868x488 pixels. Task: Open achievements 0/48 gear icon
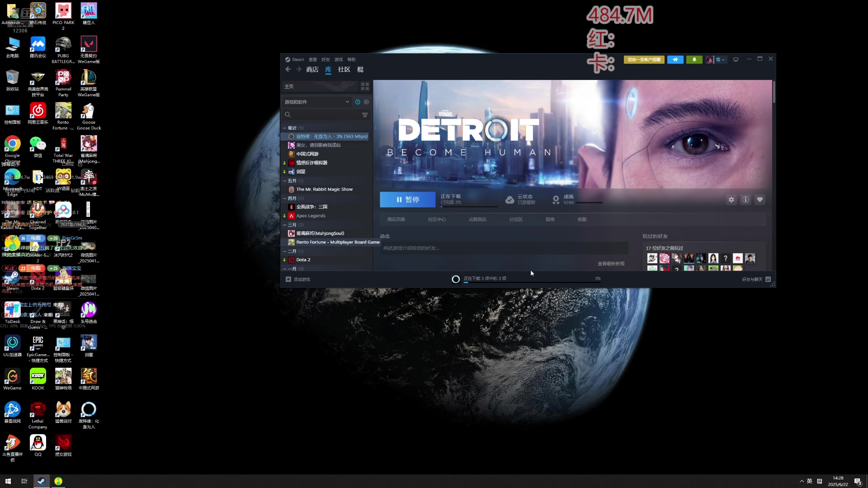[x=556, y=200]
